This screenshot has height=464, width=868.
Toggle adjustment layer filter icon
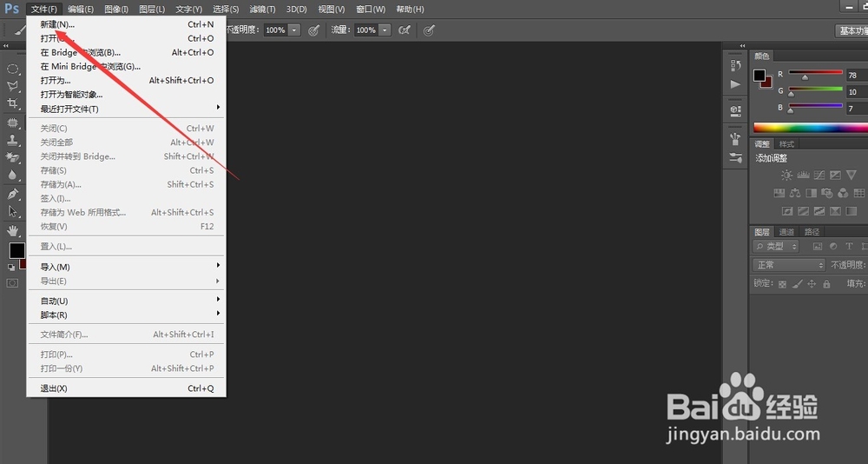point(833,246)
